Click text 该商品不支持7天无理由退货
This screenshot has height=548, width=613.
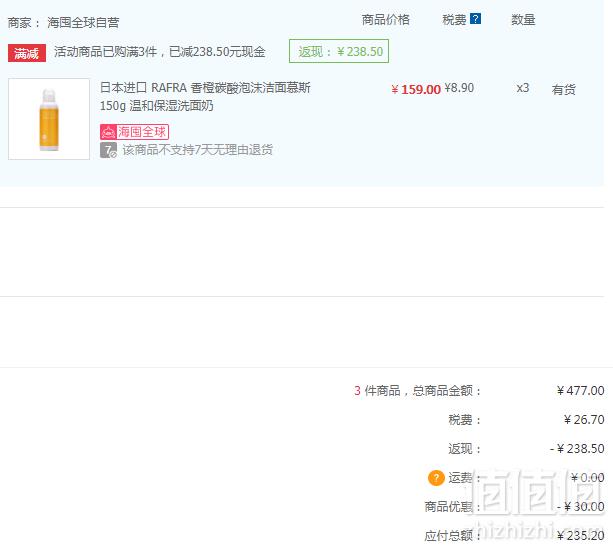pyautogui.click(x=197, y=150)
